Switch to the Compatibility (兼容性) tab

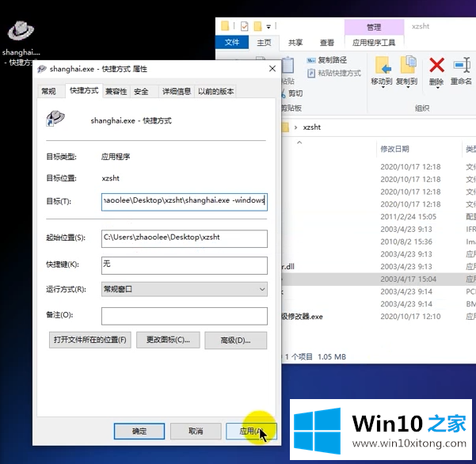pyautogui.click(x=116, y=91)
